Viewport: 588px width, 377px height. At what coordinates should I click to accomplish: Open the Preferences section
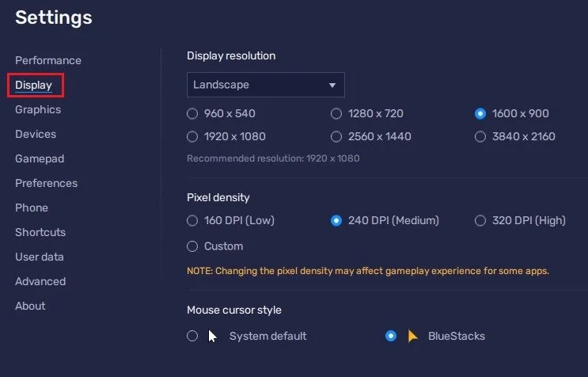(x=46, y=183)
